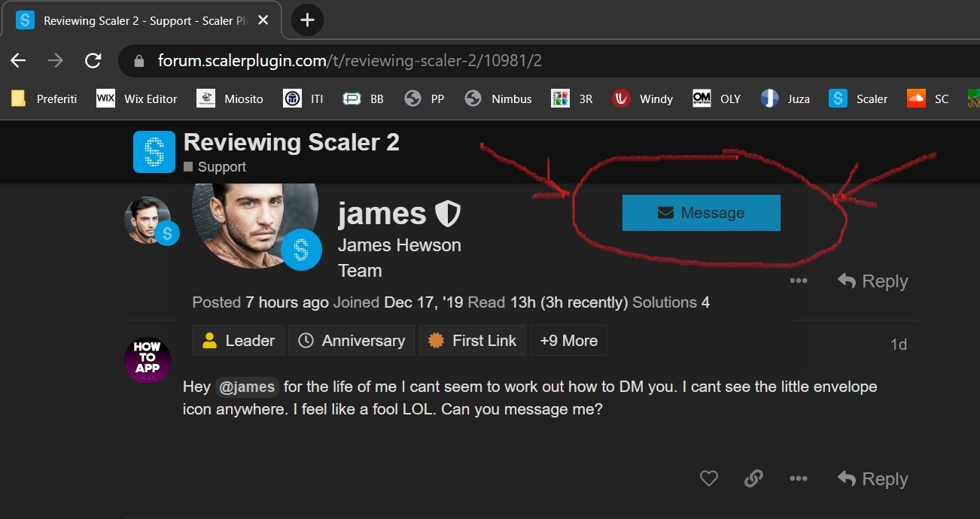The height and width of the screenshot is (519, 980).
Task: Click james's small post avatar beside the card
Action: click(x=148, y=220)
